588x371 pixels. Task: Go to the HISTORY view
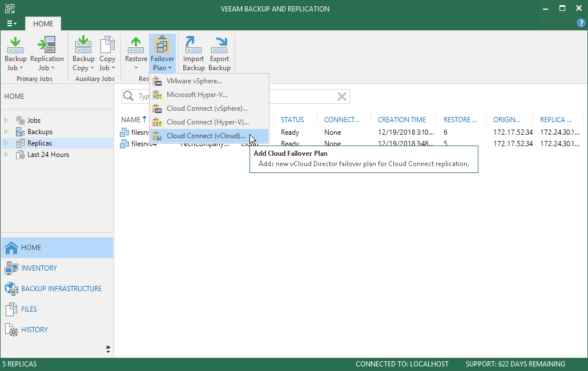point(34,330)
